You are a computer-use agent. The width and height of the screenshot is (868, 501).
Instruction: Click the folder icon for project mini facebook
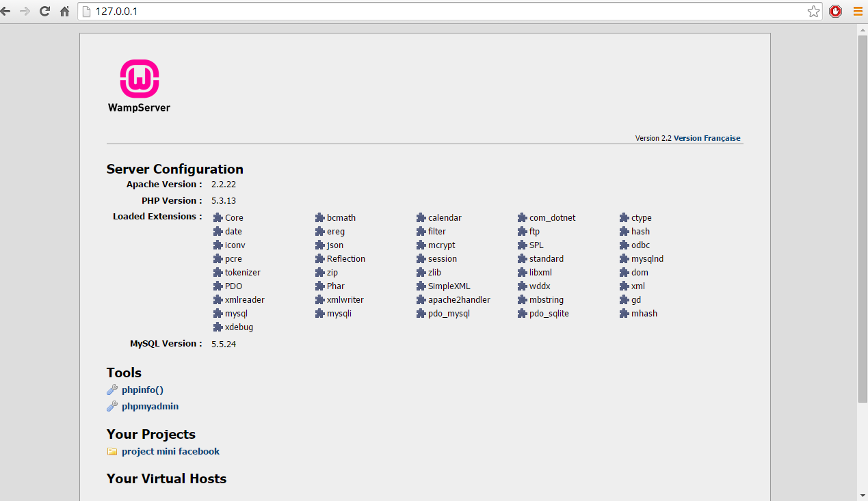pyautogui.click(x=112, y=452)
